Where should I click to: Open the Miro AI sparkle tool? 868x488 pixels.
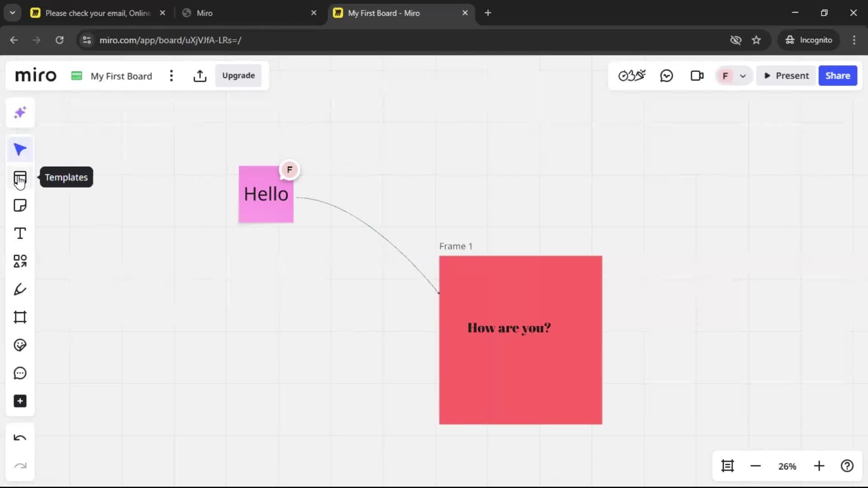coord(20,113)
